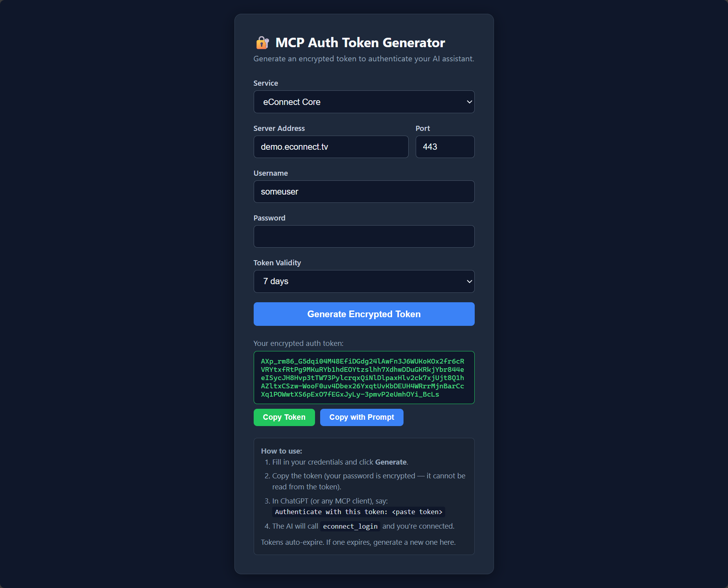The height and width of the screenshot is (588, 728).
Task: Click the econnect_login code snippet
Action: (x=350, y=526)
